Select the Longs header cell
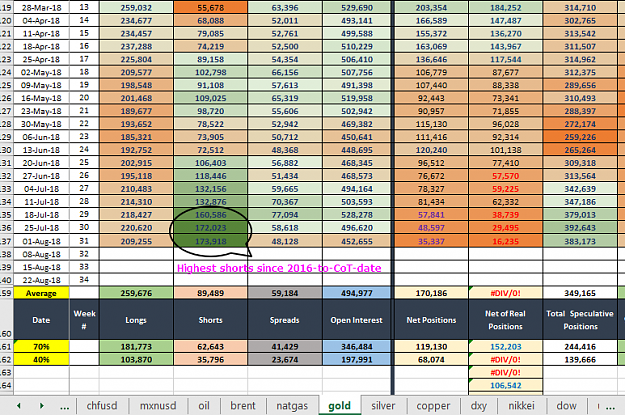This screenshot has width=625, height=415. [136, 320]
